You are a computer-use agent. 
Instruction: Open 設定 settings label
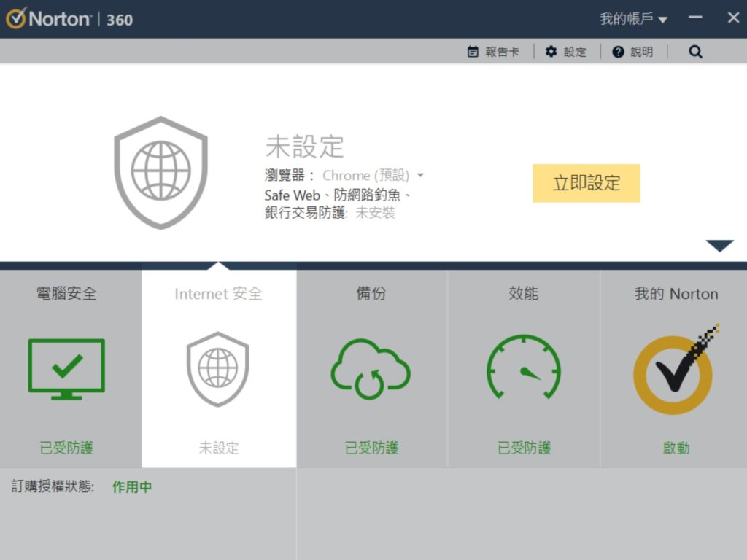(575, 52)
